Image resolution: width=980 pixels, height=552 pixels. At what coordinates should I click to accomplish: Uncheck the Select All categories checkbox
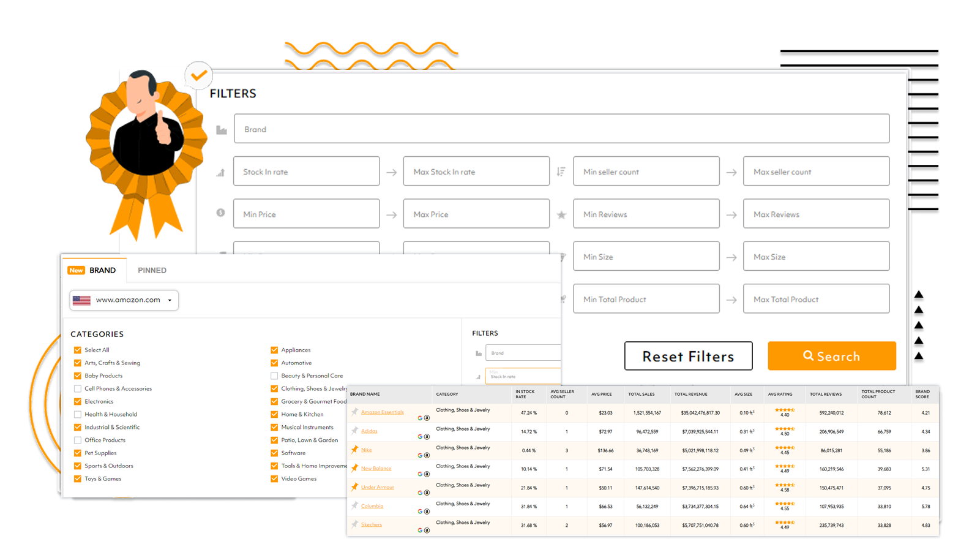click(x=78, y=350)
